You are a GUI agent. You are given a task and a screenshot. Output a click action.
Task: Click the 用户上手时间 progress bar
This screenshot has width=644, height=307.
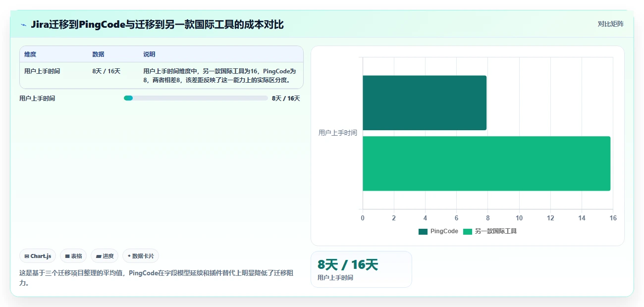[x=196, y=98]
